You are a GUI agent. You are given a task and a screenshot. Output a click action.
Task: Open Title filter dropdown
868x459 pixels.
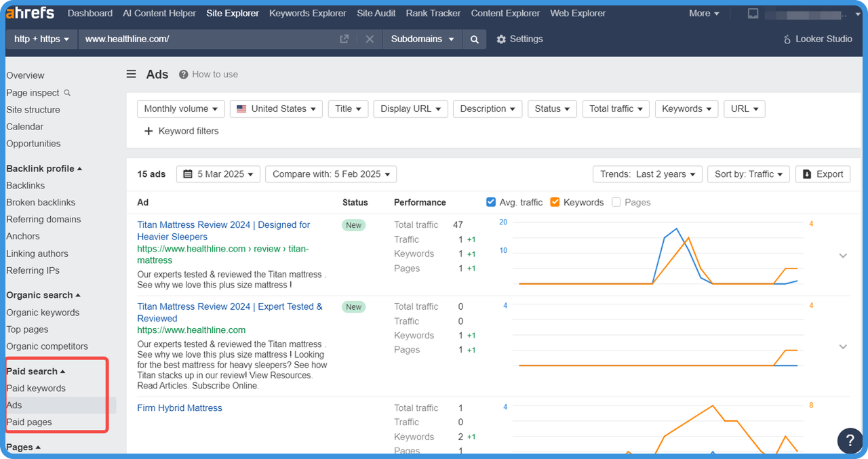click(x=349, y=109)
